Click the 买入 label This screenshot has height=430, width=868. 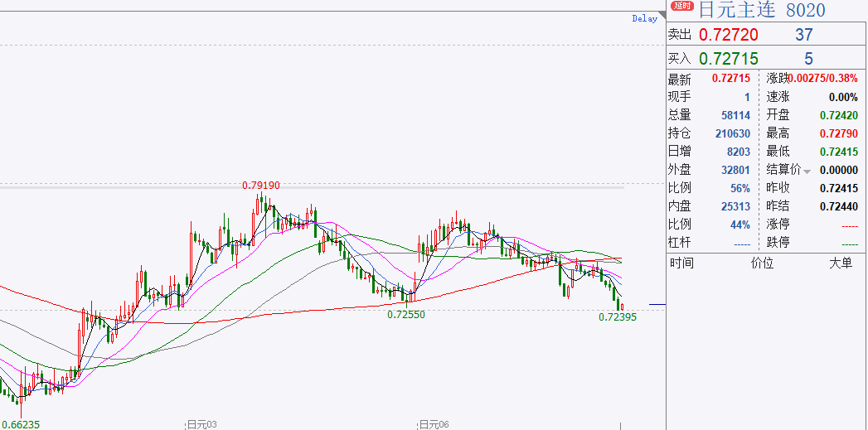(x=680, y=59)
